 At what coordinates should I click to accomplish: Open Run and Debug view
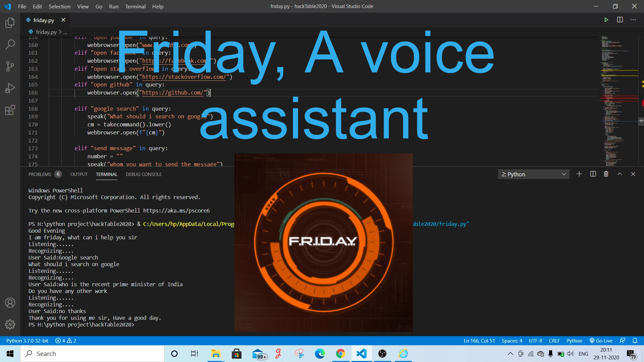pos(10,88)
